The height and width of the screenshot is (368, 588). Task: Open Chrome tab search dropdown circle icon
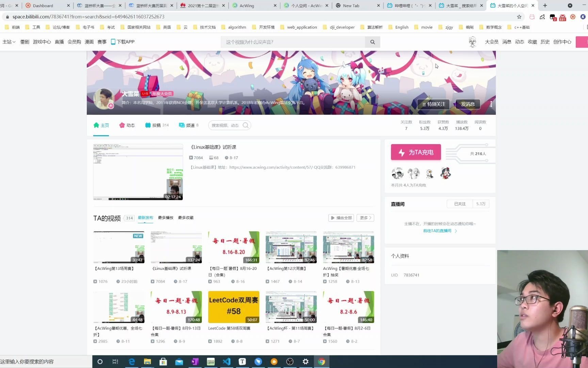570,5
